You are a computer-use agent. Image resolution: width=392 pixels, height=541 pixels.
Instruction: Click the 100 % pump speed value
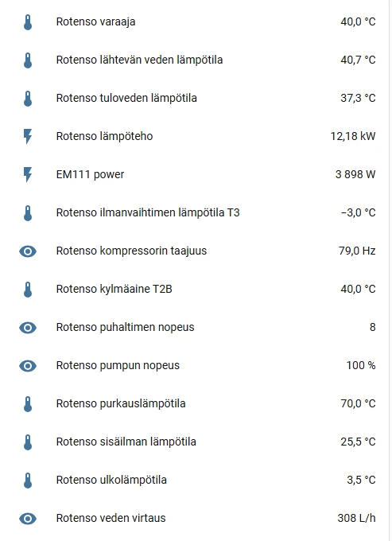[361, 365]
